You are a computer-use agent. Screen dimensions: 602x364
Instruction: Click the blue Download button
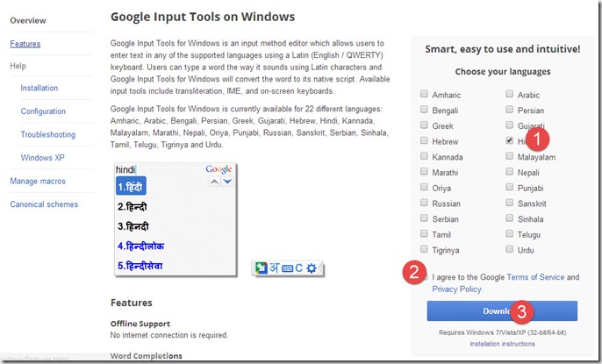click(x=502, y=310)
